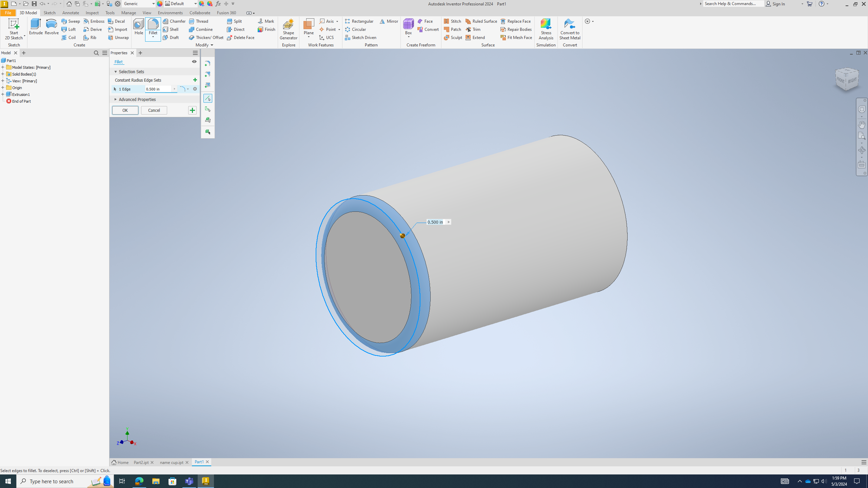Click the ViewCube RIGHT face
The width and height of the screenshot is (868, 488).
(852, 80)
